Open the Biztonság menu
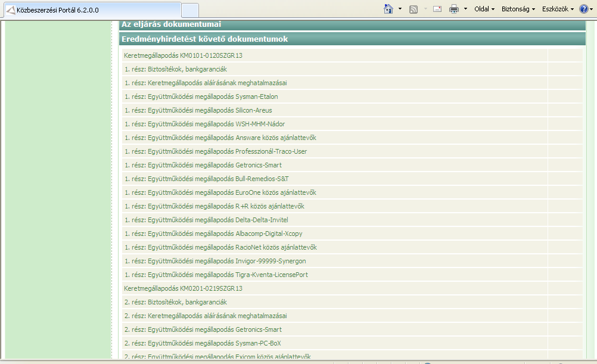597x364 pixels. [518, 9]
